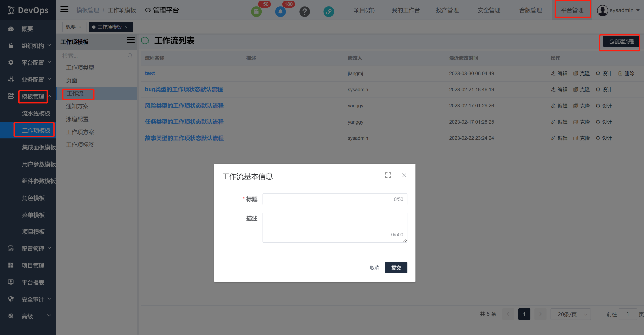Viewport: 644px width, 335px height.
Task: Switch to the 概要 tab
Action: 70,27
